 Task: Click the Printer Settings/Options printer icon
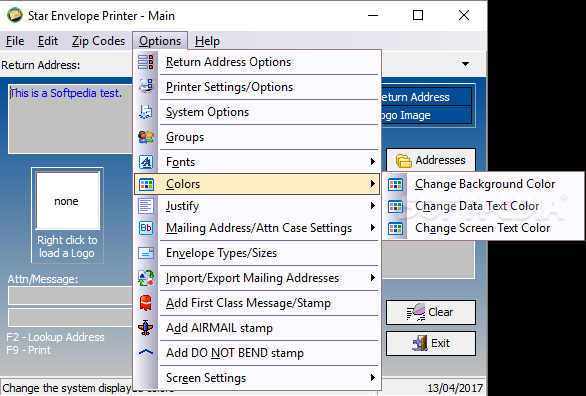tap(146, 87)
